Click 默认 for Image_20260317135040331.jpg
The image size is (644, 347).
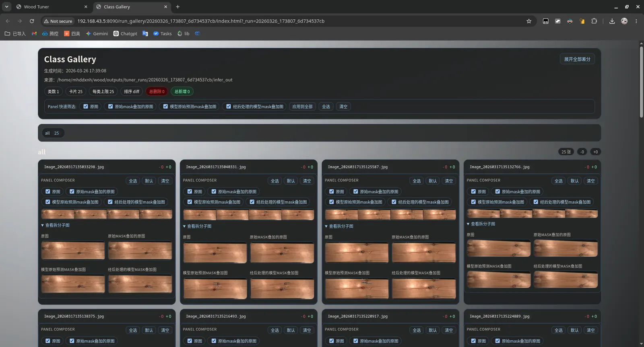(291, 181)
